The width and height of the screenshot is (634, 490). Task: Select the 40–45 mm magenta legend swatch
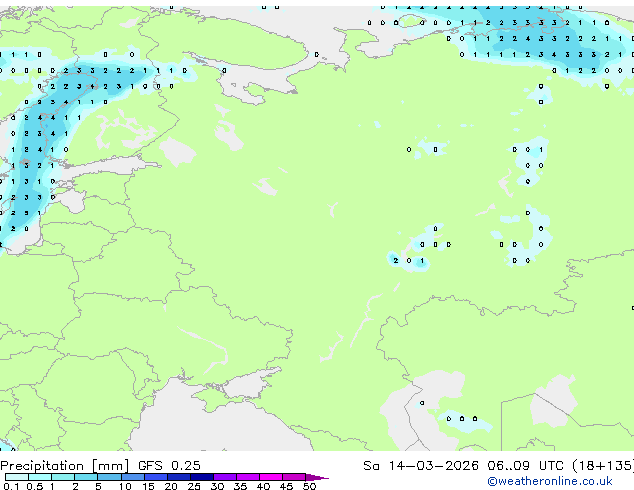coord(271,477)
